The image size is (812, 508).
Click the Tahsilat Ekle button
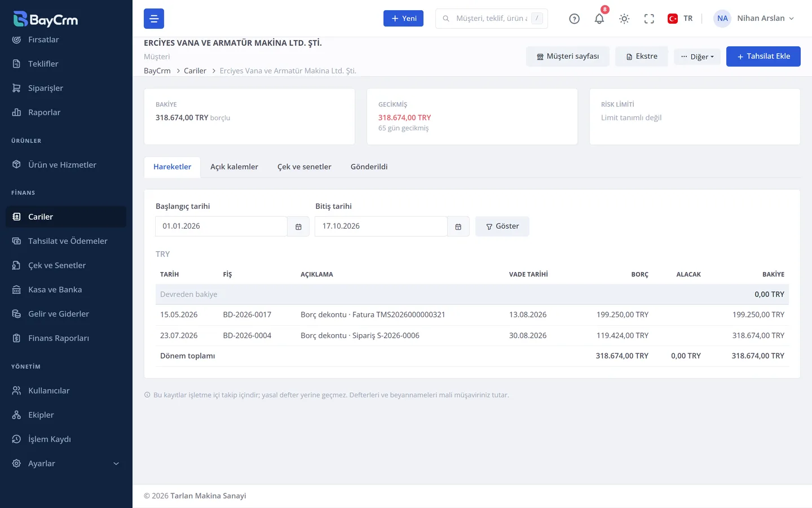click(x=764, y=56)
